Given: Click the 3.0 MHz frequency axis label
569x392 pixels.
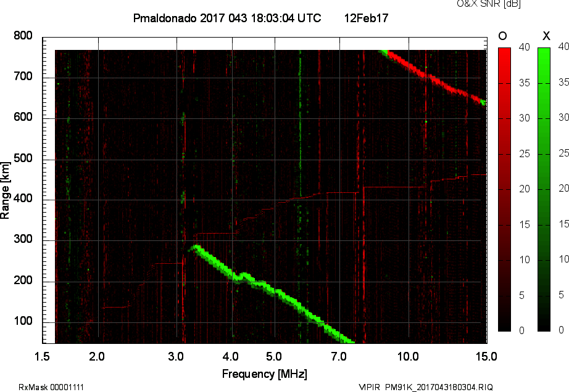Looking at the screenshot, I should 176,356.
